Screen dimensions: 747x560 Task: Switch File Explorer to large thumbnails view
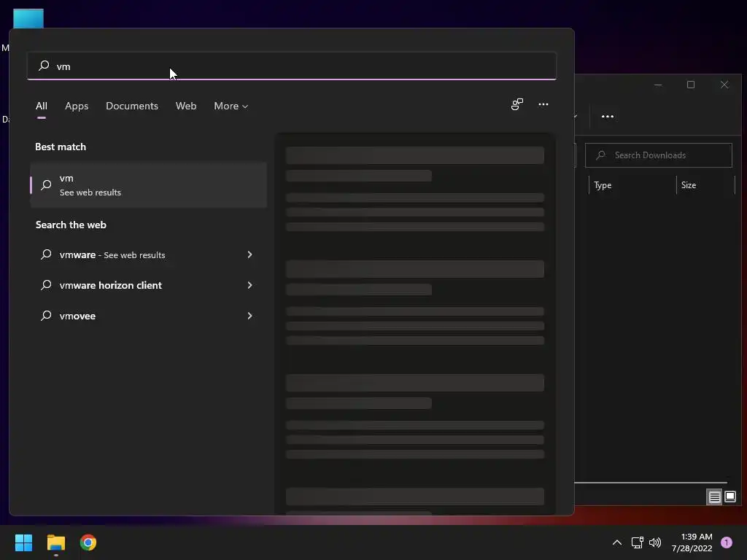729,497
